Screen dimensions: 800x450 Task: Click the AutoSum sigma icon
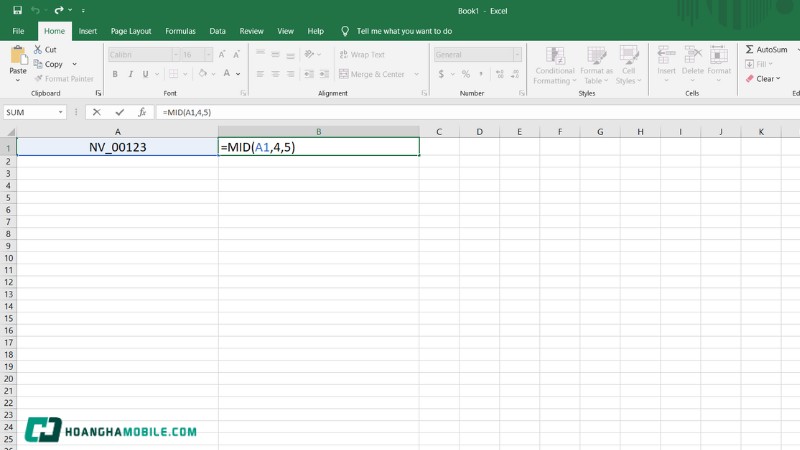[x=749, y=49]
